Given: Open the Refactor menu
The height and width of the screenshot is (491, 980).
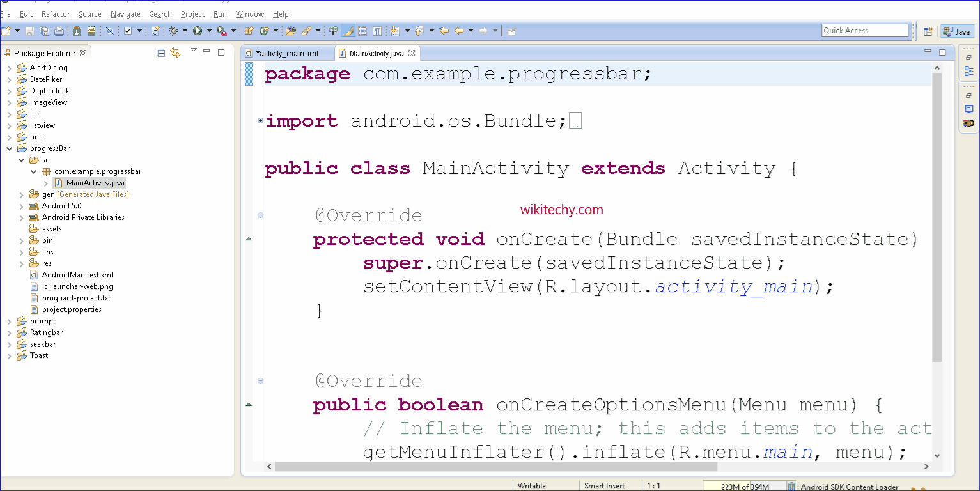Looking at the screenshot, I should [x=56, y=13].
